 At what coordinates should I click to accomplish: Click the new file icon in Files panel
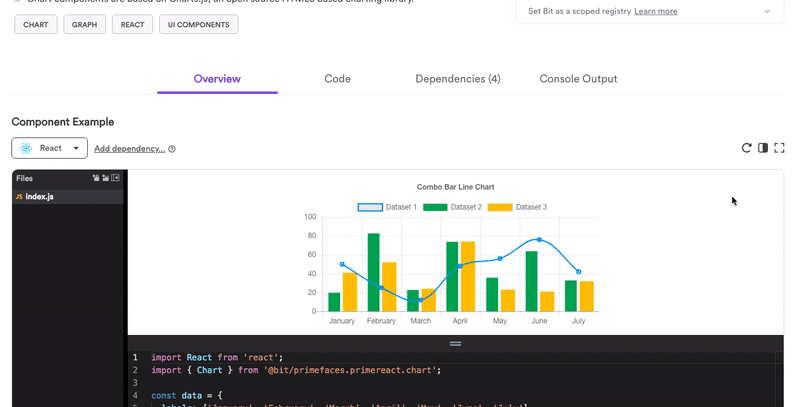pos(96,178)
